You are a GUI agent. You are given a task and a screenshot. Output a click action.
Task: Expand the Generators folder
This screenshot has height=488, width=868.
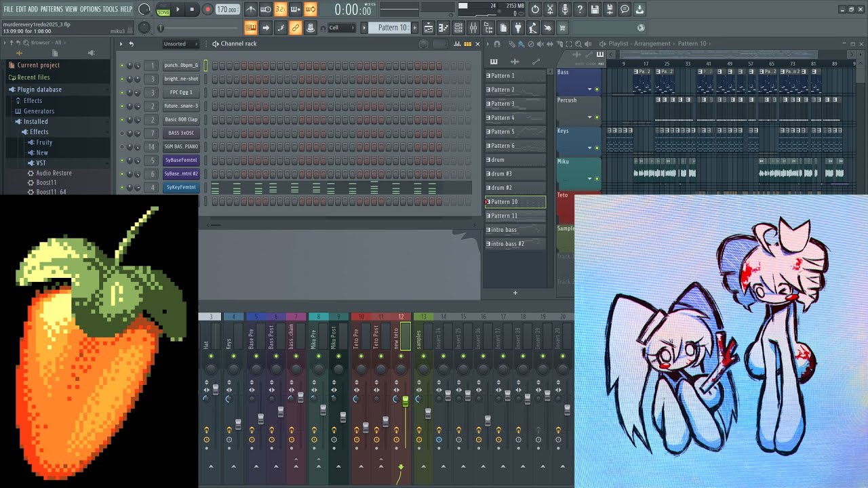[x=39, y=111]
